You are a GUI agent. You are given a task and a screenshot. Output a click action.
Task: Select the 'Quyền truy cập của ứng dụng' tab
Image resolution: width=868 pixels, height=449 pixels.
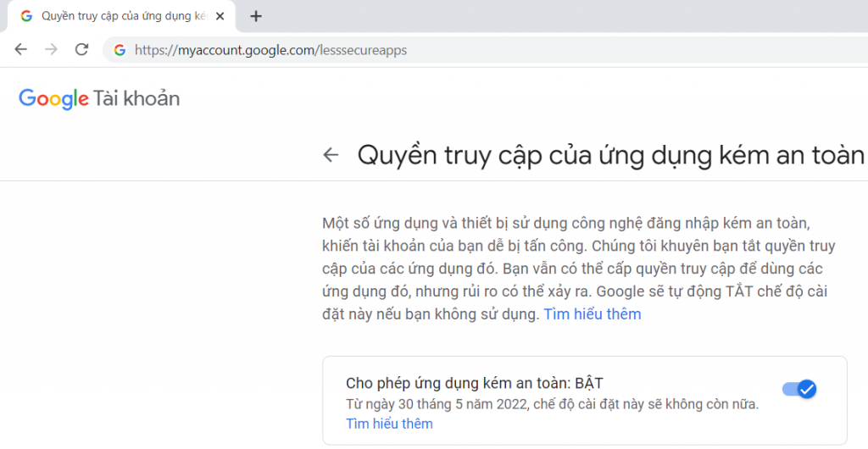point(121,17)
